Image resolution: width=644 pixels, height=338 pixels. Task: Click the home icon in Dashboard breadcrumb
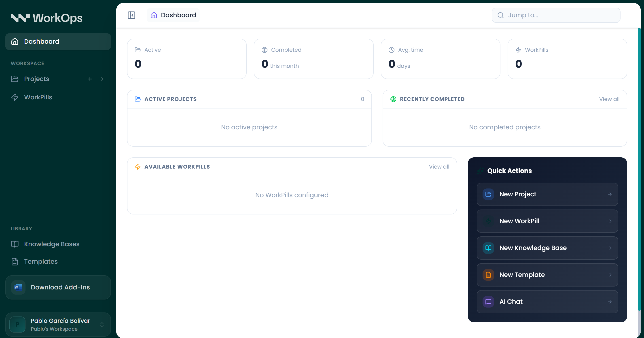click(154, 15)
